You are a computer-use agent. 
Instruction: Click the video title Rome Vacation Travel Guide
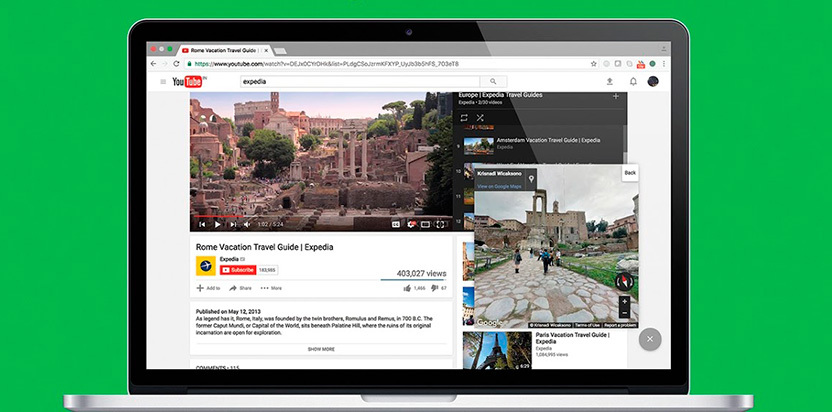pyautogui.click(x=265, y=247)
